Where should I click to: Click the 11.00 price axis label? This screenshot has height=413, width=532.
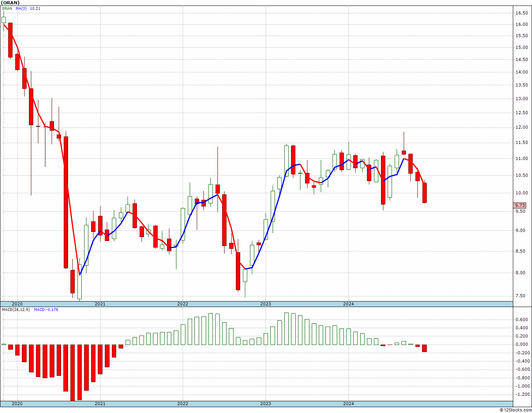[x=521, y=158]
